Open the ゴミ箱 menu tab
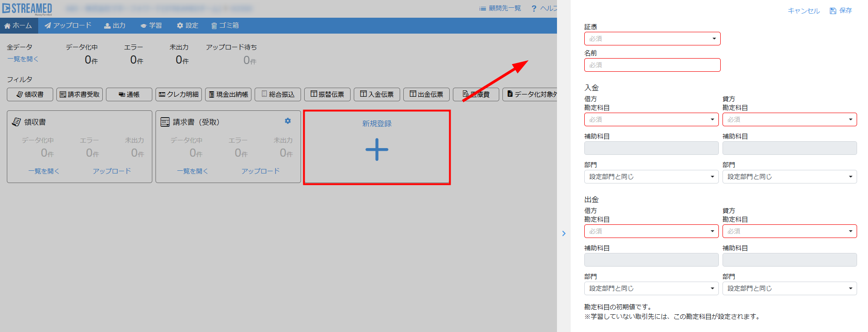 [x=225, y=25]
